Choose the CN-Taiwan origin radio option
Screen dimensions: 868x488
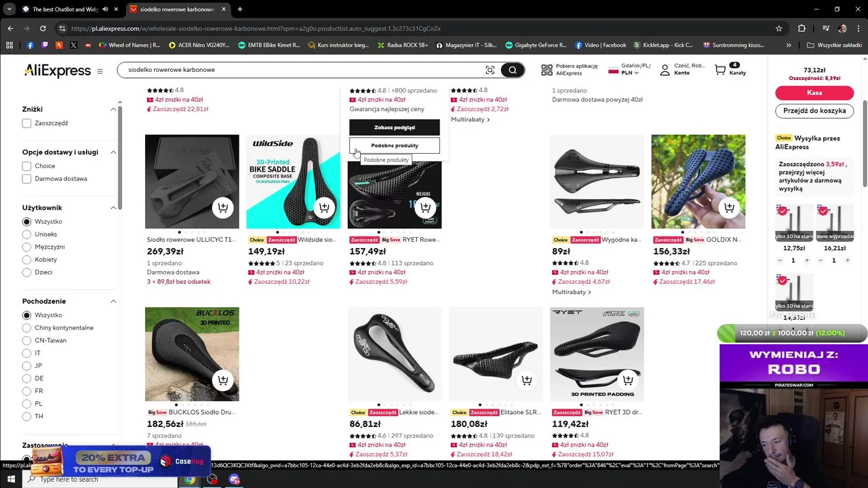(x=26, y=340)
